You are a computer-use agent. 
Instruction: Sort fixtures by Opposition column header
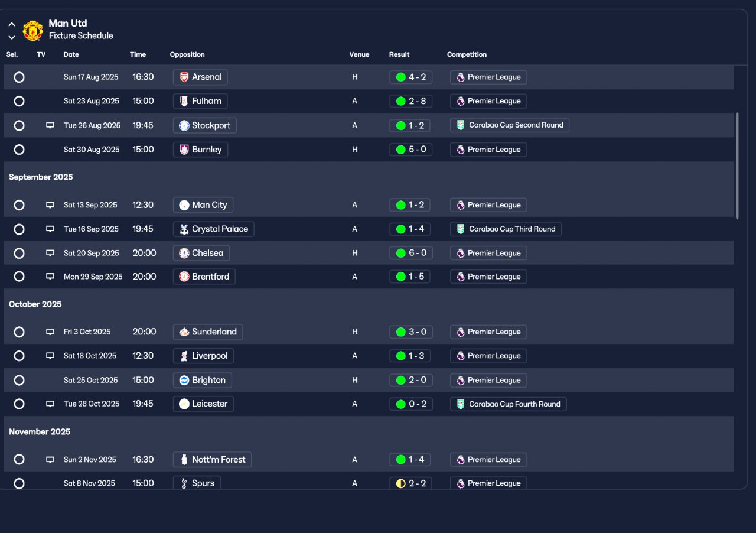(x=187, y=54)
